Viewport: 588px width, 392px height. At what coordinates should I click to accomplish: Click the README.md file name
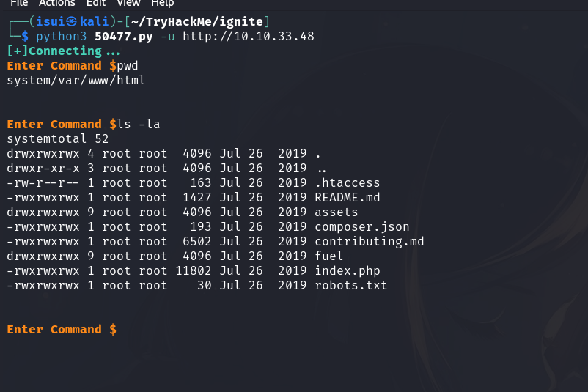click(x=347, y=198)
